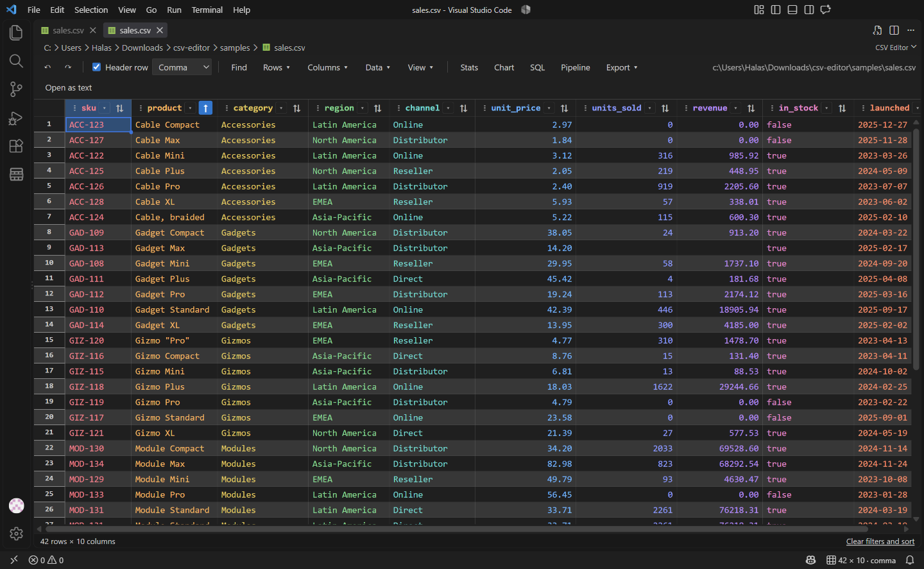Open the Data dropdown menu

pyautogui.click(x=378, y=67)
